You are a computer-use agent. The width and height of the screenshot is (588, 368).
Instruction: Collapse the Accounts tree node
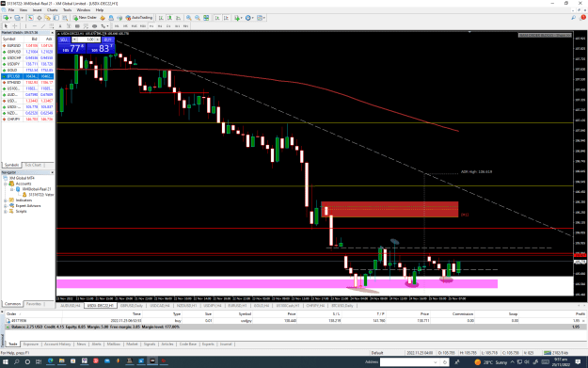click(6, 184)
